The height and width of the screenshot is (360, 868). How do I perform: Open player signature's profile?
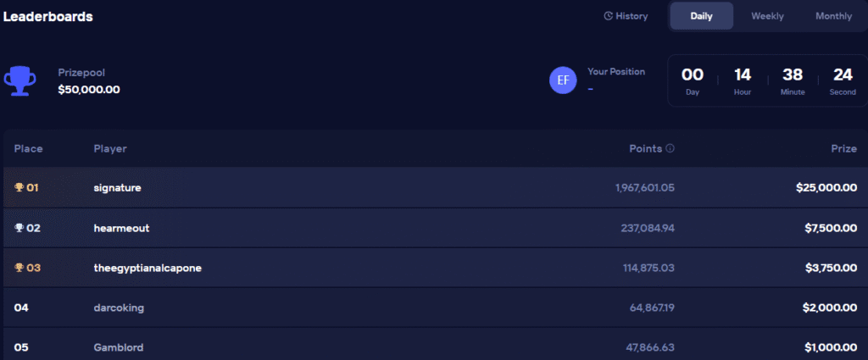(x=117, y=187)
